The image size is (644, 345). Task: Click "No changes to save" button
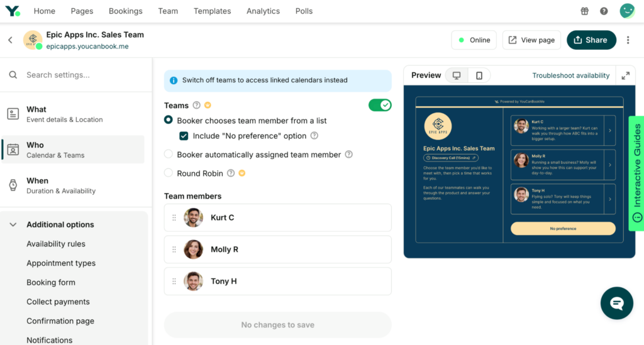click(277, 325)
